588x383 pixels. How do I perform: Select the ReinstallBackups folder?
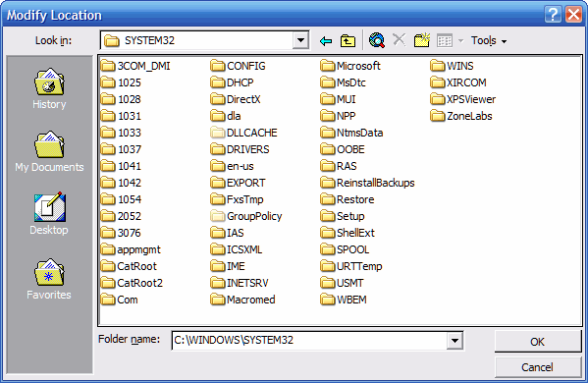pyautogui.click(x=367, y=183)
